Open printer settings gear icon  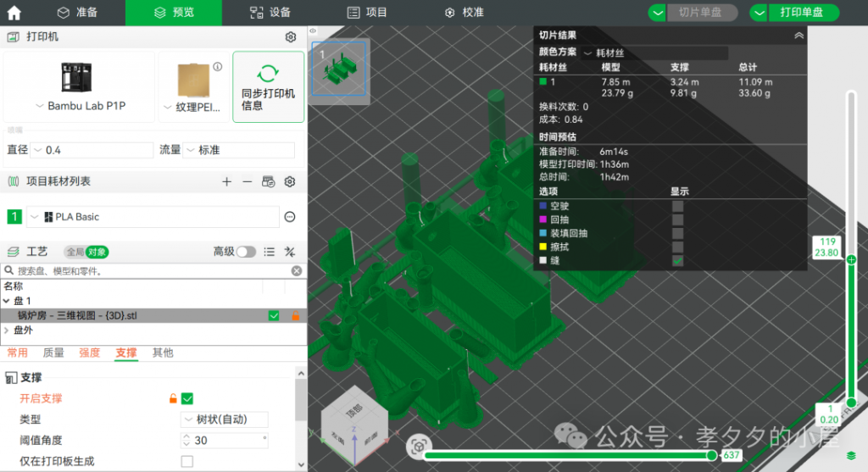[x=290, y=37]
